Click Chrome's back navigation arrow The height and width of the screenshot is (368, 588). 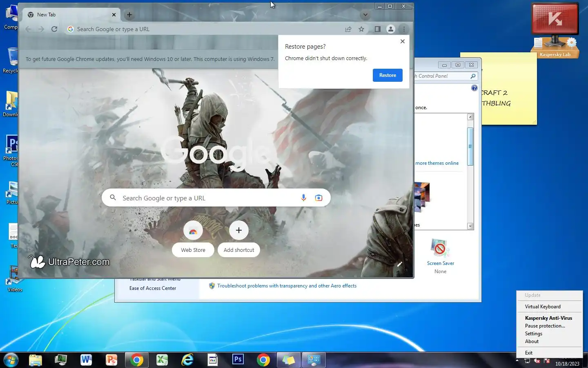click(28, 29)
